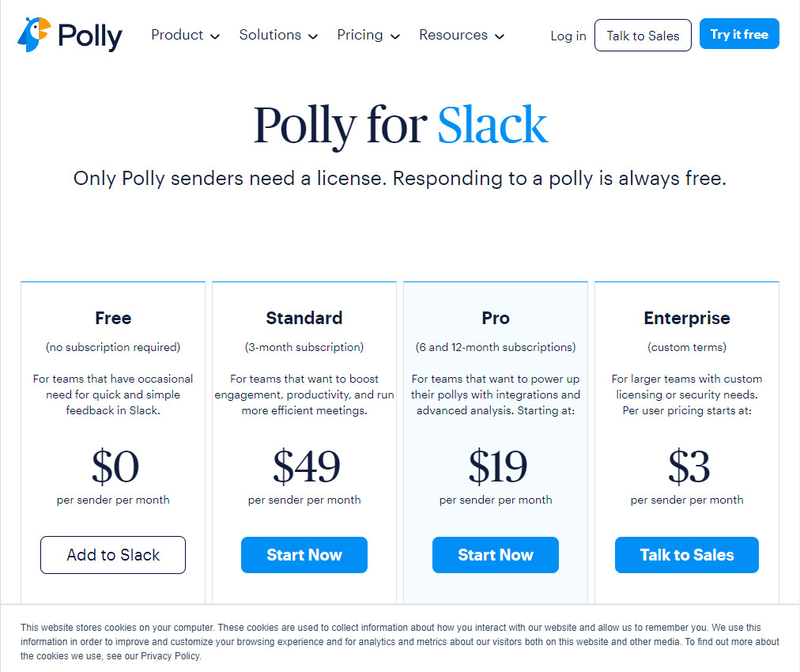Viewport: 800px width, 672px height.
Task: Click Add to Slack under Free plan
Action: 113,555
